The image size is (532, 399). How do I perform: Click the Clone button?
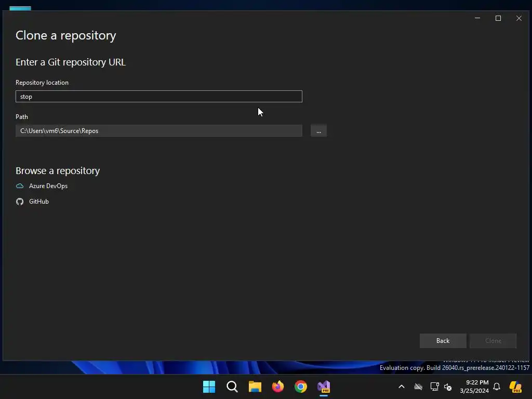(493, 341)
